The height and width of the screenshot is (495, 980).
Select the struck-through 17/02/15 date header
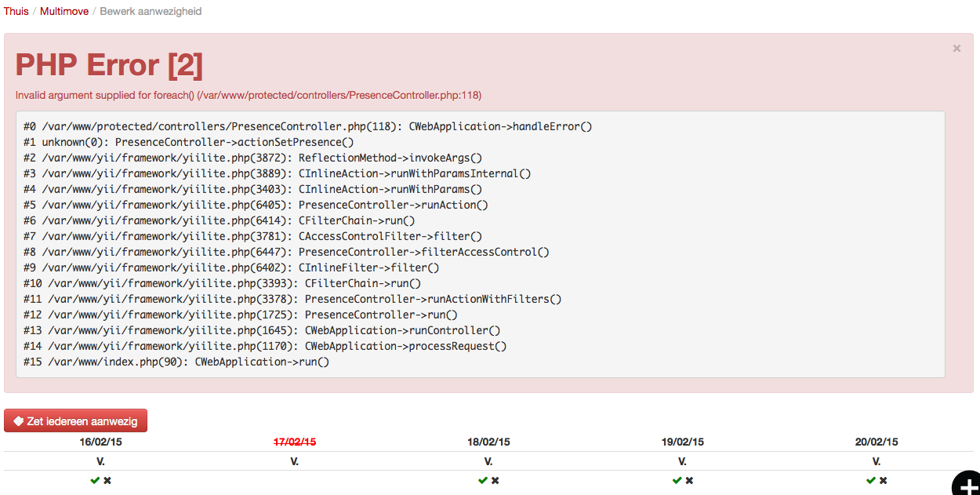point(295,442)
